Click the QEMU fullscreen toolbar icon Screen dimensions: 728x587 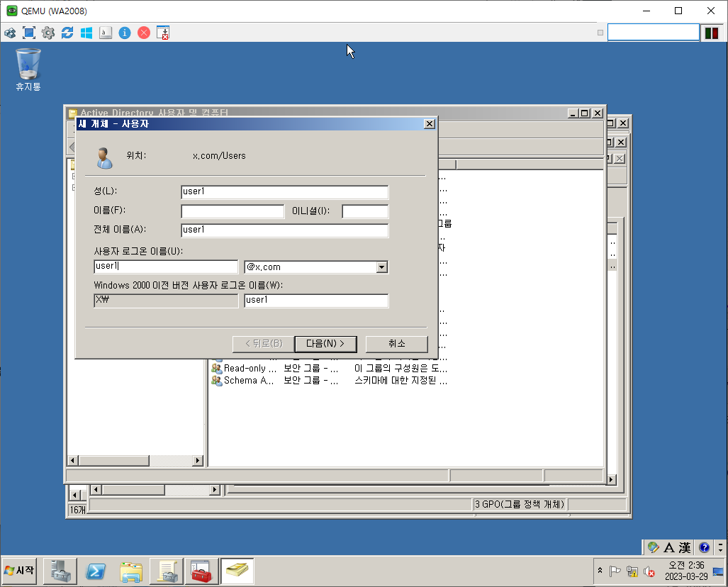coord(29,33)
